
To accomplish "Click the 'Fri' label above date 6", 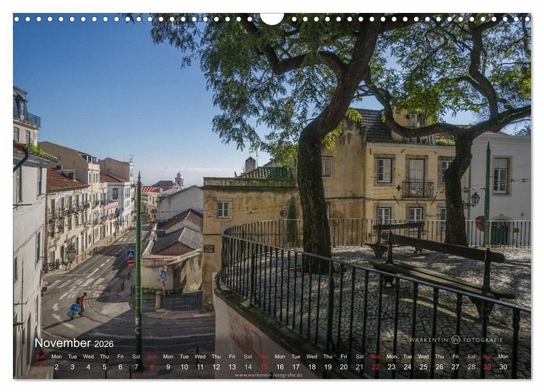I will [120, 356].
